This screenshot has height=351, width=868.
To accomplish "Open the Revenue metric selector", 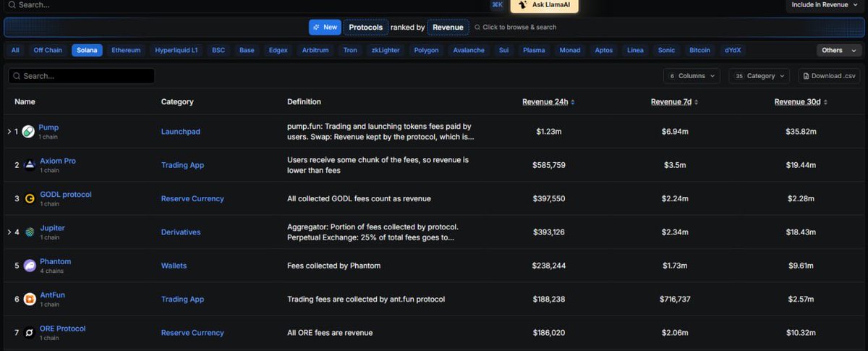I will [448, 28].
